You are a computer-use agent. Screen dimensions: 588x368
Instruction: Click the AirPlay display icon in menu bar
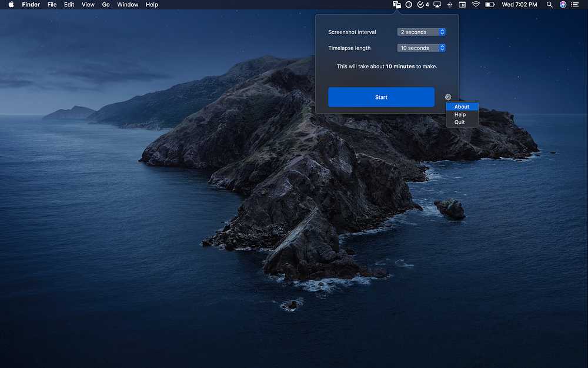tap(437, 5)
